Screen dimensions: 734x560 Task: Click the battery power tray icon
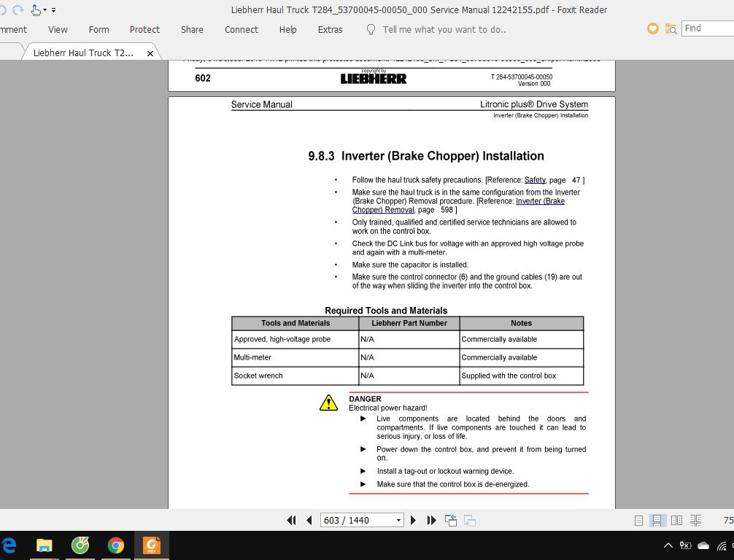(685, 545)
